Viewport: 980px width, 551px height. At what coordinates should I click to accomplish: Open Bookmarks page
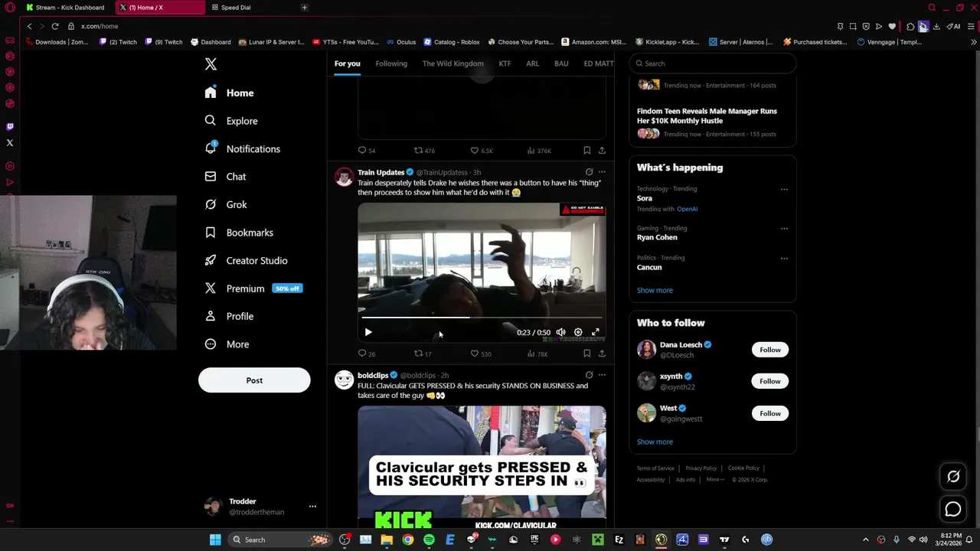(x=238, y=233)
